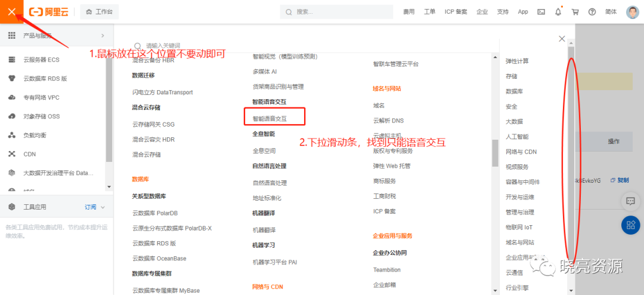
Task: Open notifications bell icon
Action: pos(558,12)
